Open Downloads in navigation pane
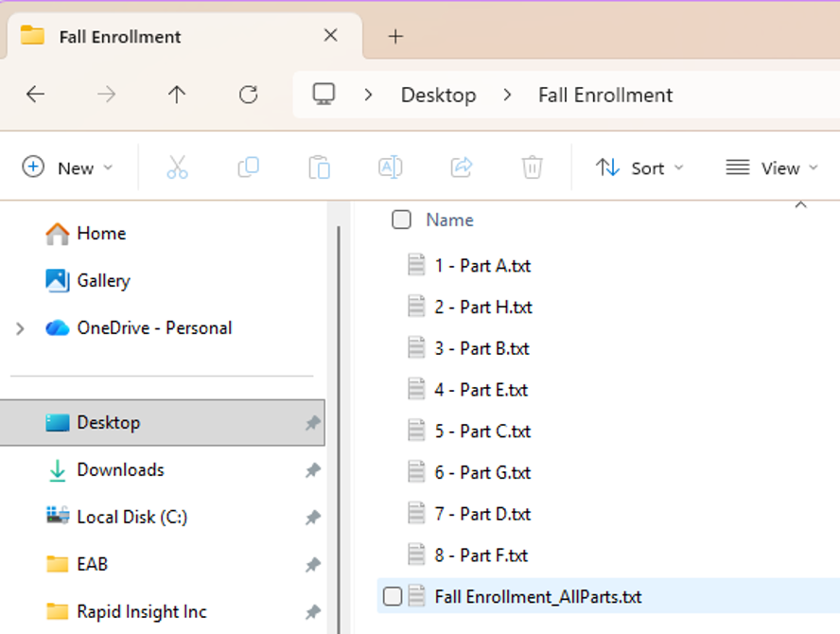 (106, 469)
